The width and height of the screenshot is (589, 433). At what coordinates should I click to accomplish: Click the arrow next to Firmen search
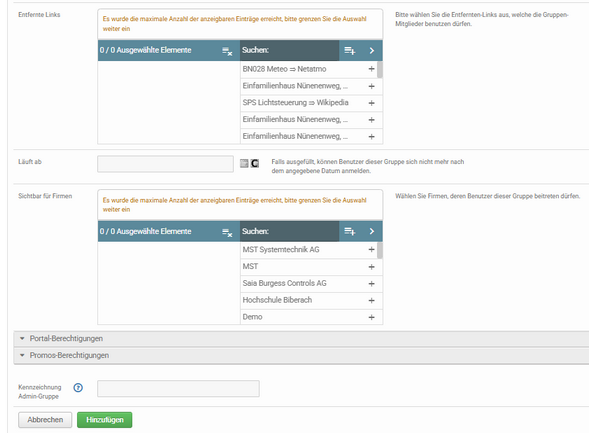(x=372, y=231)
